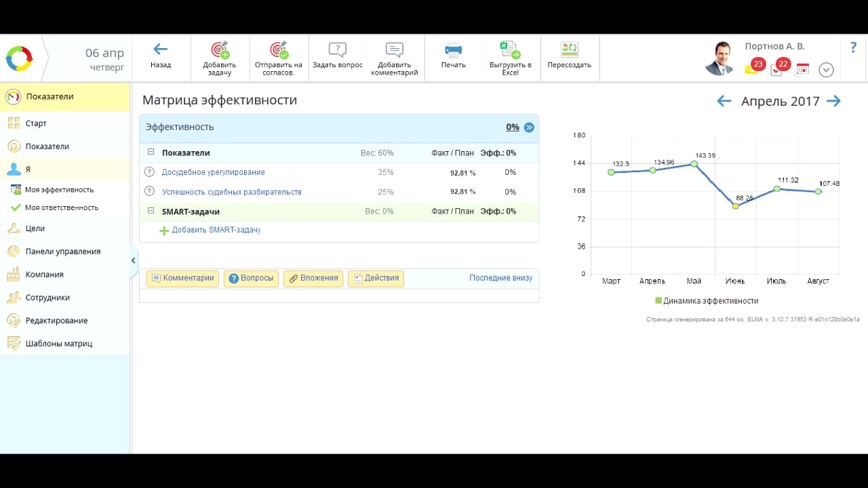Go to previous month arrow
This screenshot has height=488, width=868.
click(x=724, y=101)
